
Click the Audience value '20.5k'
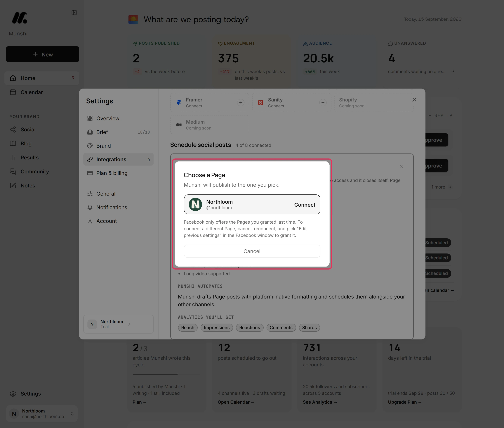(x=318, y=58)
